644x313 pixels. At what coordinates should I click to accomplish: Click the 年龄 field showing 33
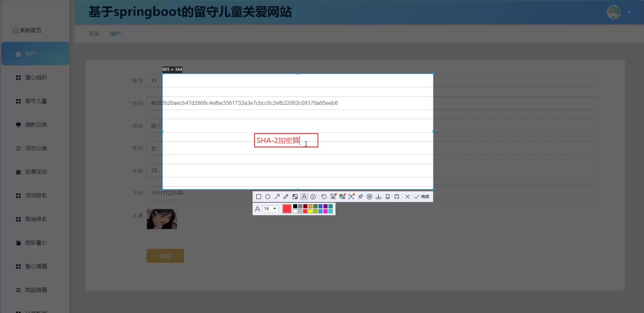tap(372, 171)
